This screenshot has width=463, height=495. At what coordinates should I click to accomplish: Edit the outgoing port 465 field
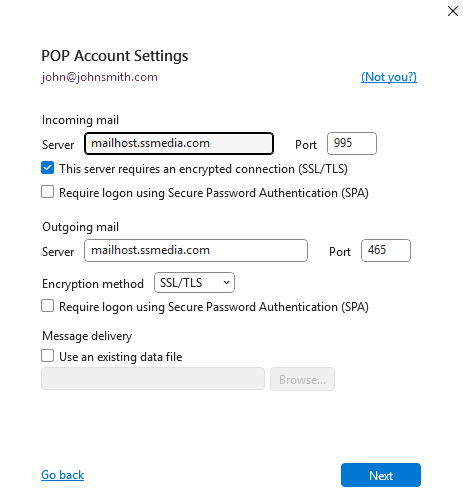(x=386, y=250)
